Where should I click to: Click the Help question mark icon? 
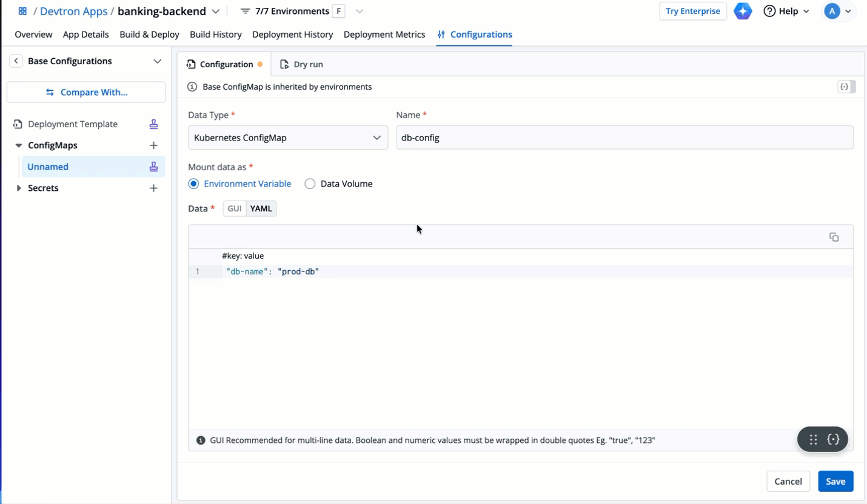point(770,11)
